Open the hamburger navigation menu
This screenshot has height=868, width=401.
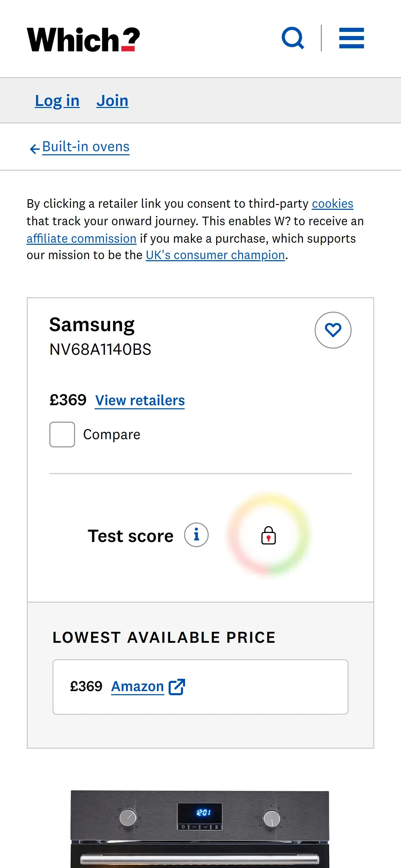pyautogui.click(x=351, y=38)
